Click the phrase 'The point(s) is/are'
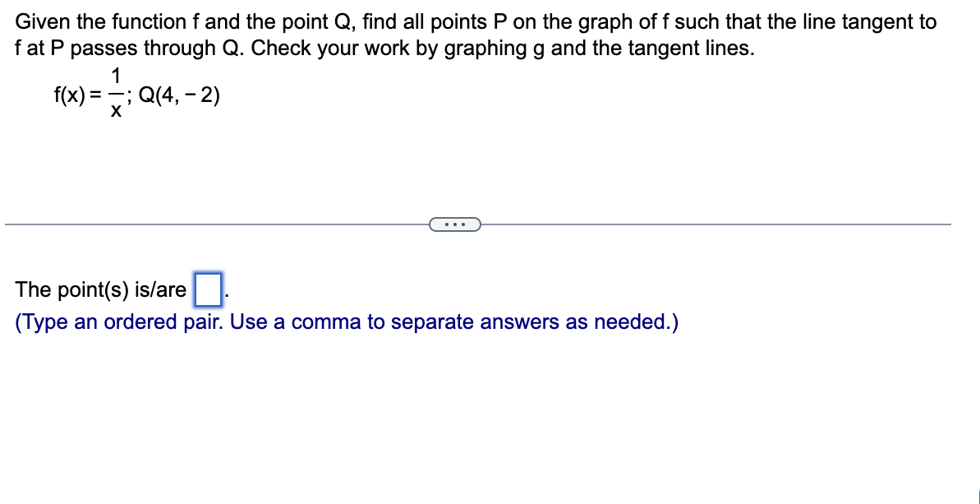This screenshot has width=980, height=504. pyautogui.click(x=99, y=289)
